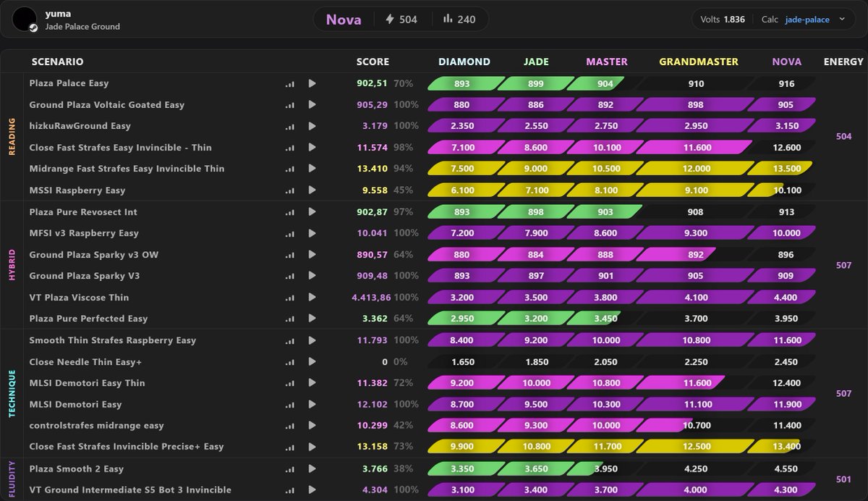Open leaderboard icon for Plaza Palace Easy
The image size is (868, 501).
pyautogui.click(x=290, y=83)
